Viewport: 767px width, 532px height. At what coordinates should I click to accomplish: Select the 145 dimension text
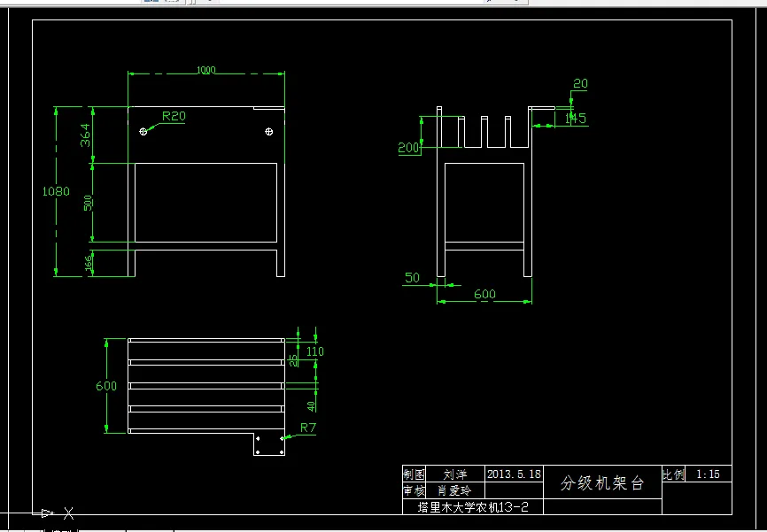[576, 119]
